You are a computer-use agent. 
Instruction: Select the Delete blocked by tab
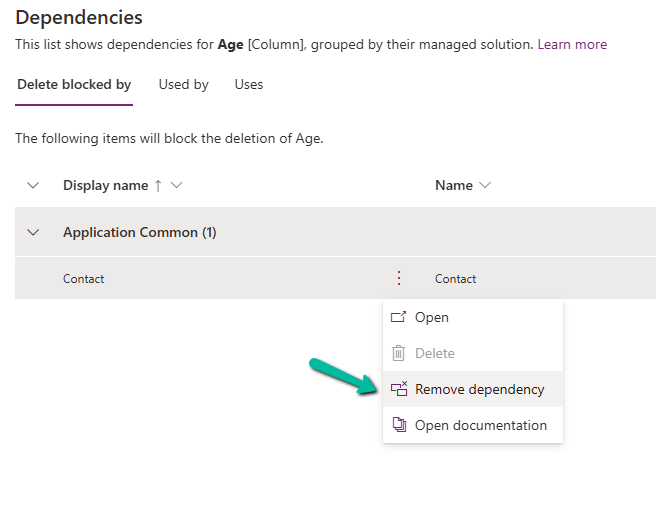point(74,84)
